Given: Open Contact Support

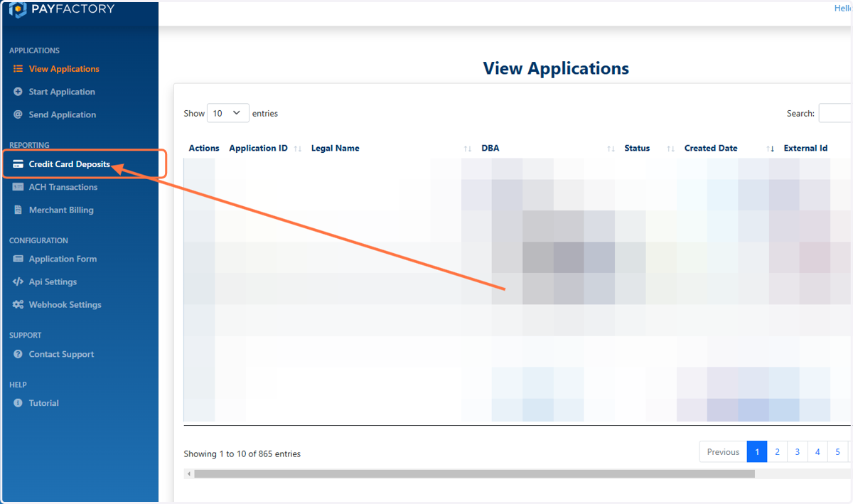Looking at the screenshot, I should (x=61, y=354).
